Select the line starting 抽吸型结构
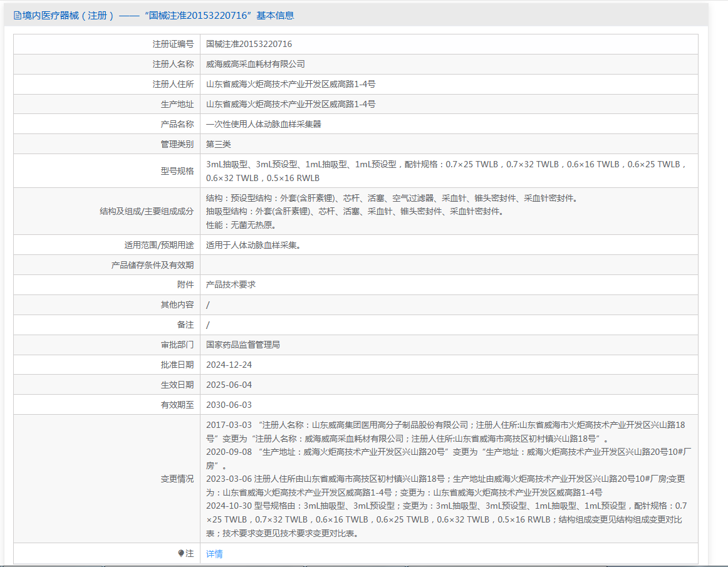 (356, 211)
